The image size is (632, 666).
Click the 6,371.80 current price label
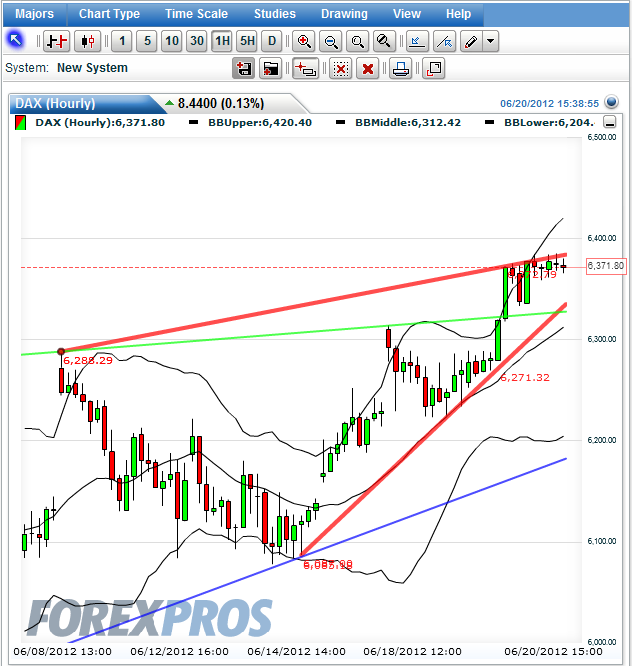tap(606, 266)
